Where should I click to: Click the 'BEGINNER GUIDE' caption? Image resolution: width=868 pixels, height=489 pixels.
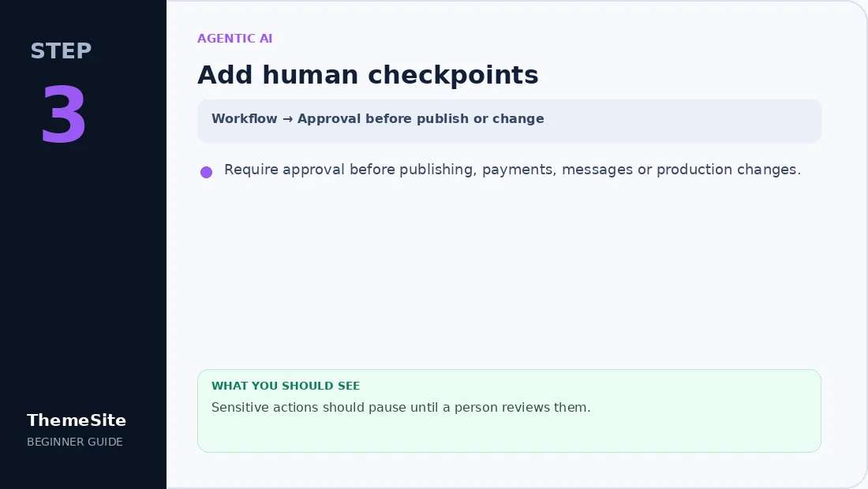(75, 442)
